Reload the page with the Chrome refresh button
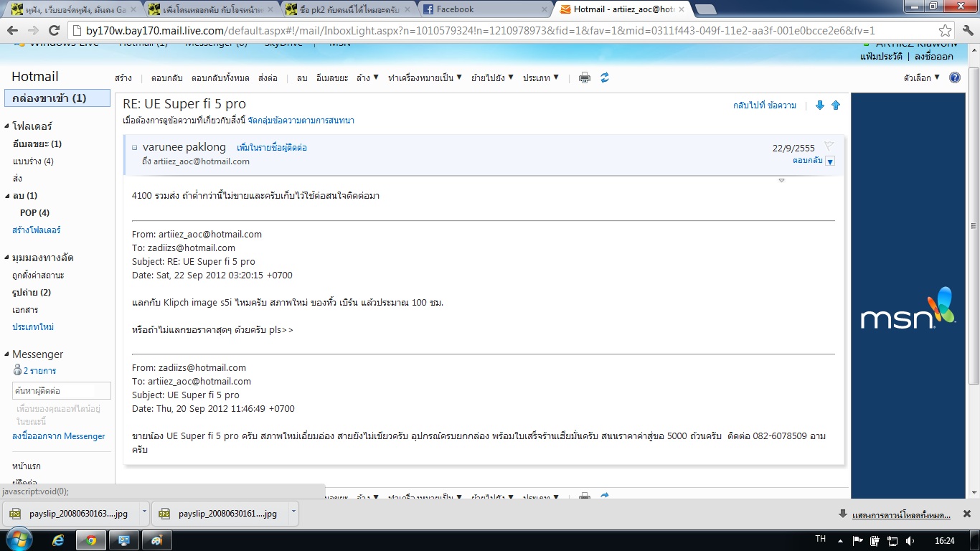980x551 pixels. coord(54,31)
